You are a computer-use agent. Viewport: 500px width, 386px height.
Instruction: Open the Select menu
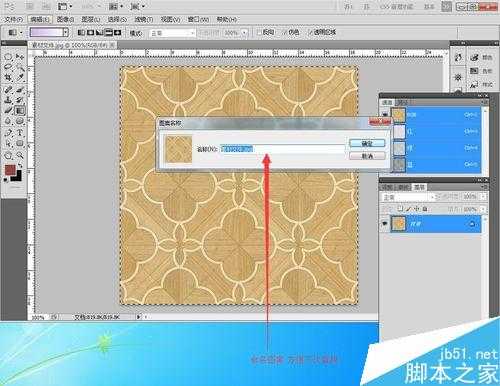pyautogui.click(x=117, y=20)
